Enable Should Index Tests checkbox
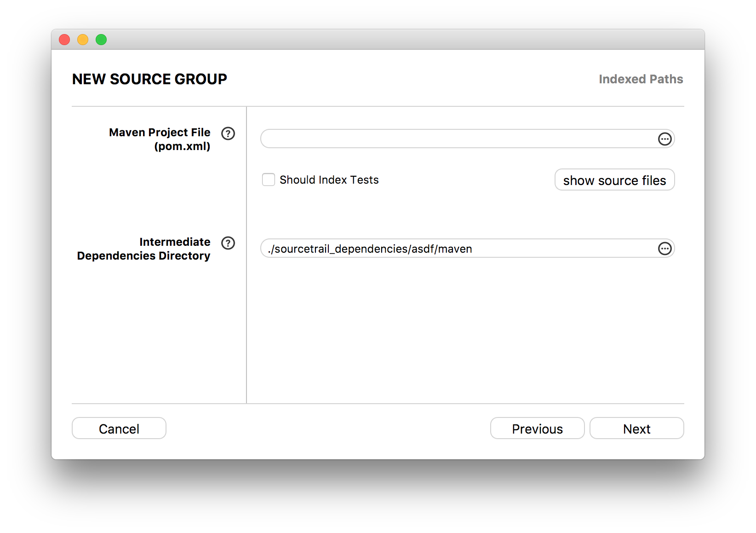This screenshot has height=533, width=756. click(269, 180)
